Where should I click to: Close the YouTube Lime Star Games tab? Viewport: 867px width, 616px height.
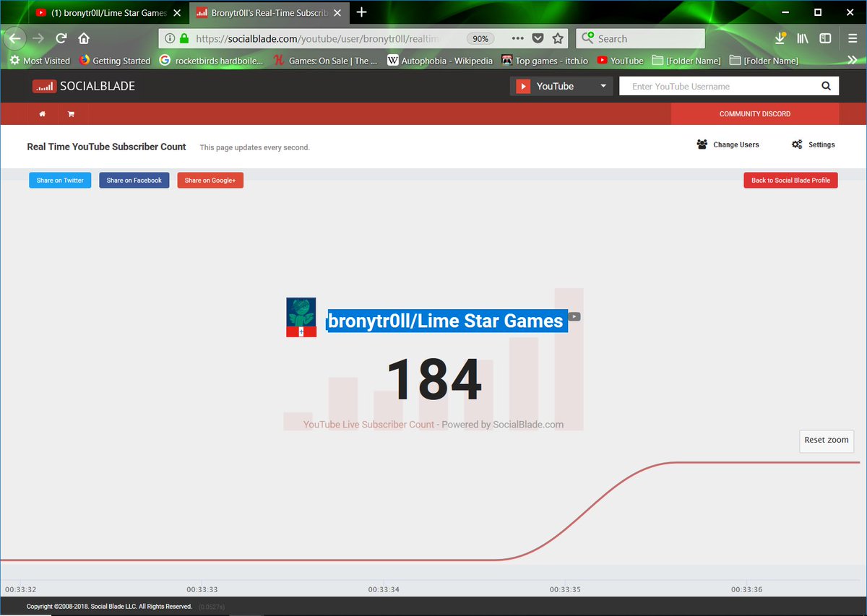tap(176, 12)
